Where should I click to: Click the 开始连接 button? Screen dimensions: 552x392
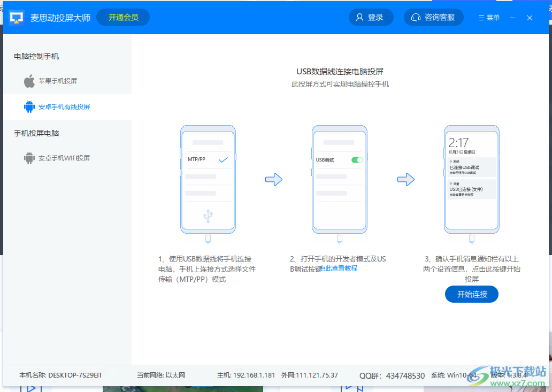click(x=471, y=294)
